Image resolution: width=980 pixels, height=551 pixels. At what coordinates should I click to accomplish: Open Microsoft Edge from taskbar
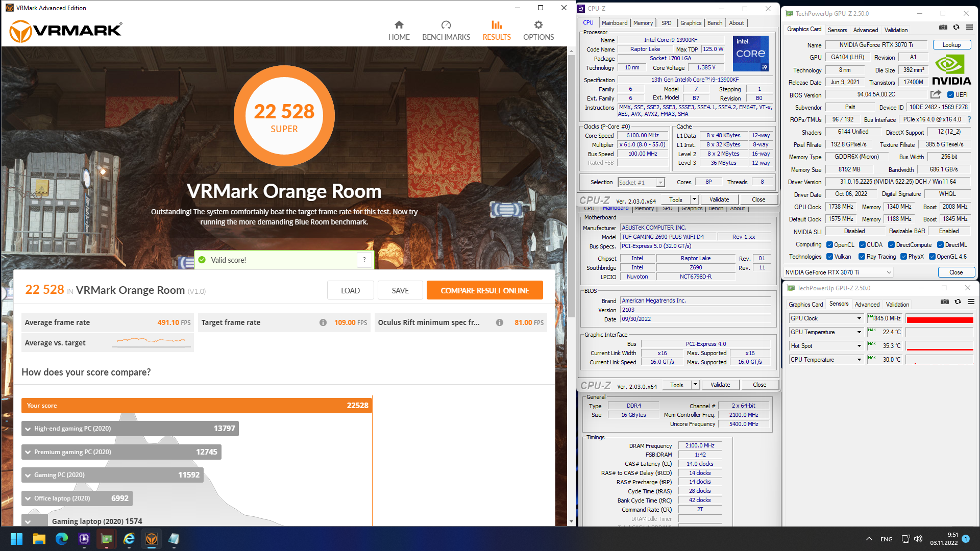coord(62,539)
